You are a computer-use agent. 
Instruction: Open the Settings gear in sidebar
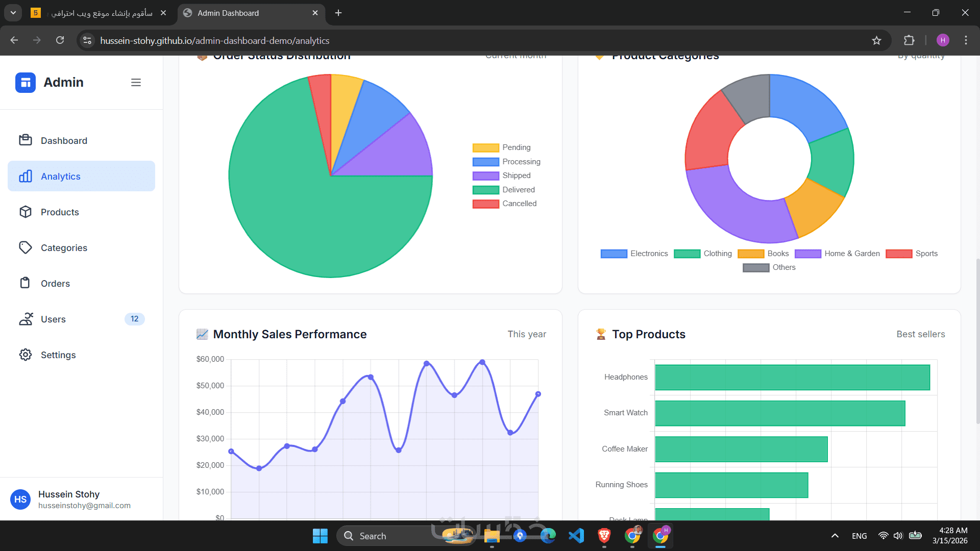pos(26,355)
